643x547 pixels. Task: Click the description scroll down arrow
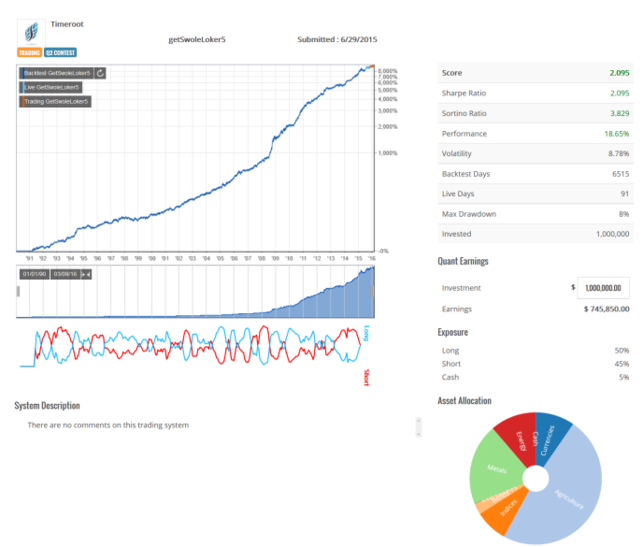click(419, 433)
